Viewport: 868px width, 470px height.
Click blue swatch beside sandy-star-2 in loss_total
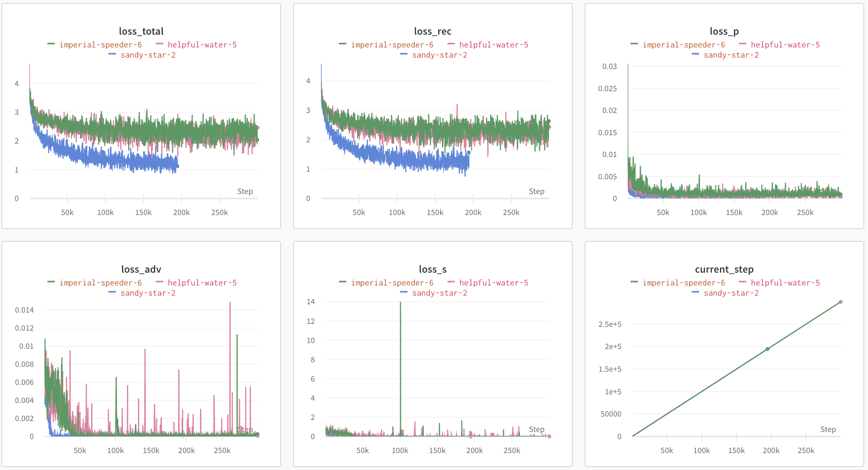point(112,54)
